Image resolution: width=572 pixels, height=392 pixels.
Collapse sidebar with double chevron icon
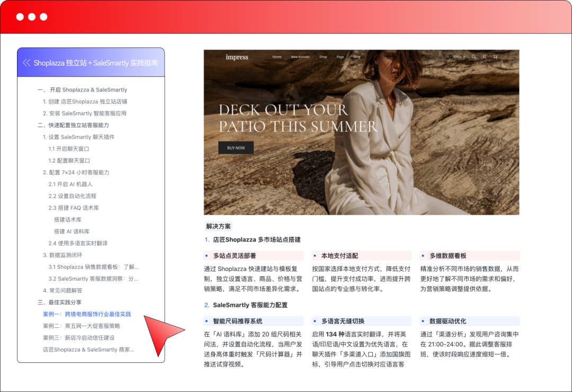pos(26,63)
